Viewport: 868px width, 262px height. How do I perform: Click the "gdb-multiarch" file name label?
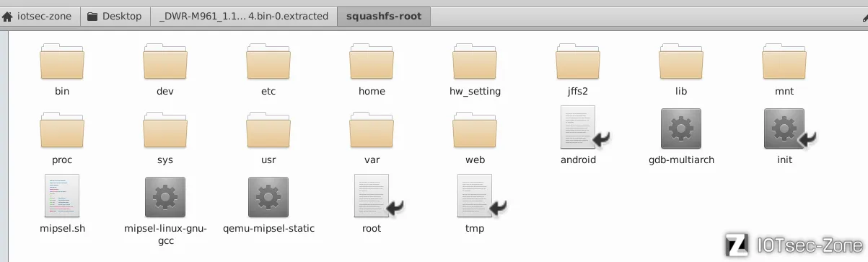pyautogui.click(x=681, y=160)
